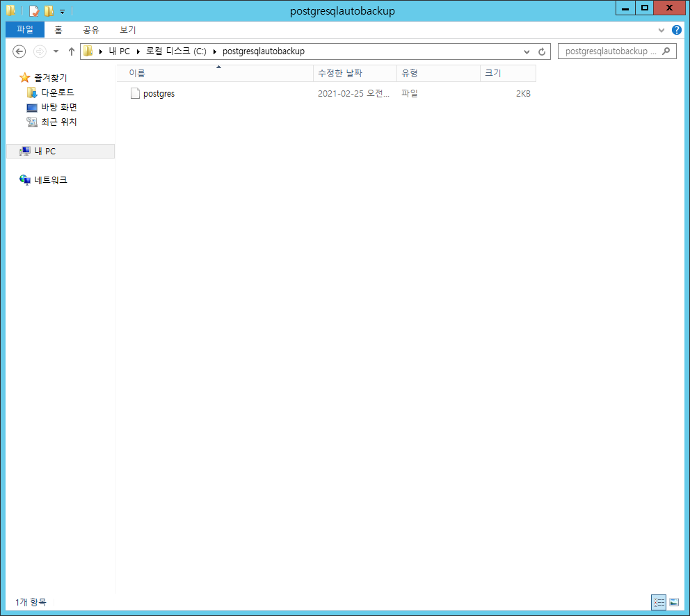690x616 pixels.
Task: Go back with the back arrow button
Action: coord(19,51)
